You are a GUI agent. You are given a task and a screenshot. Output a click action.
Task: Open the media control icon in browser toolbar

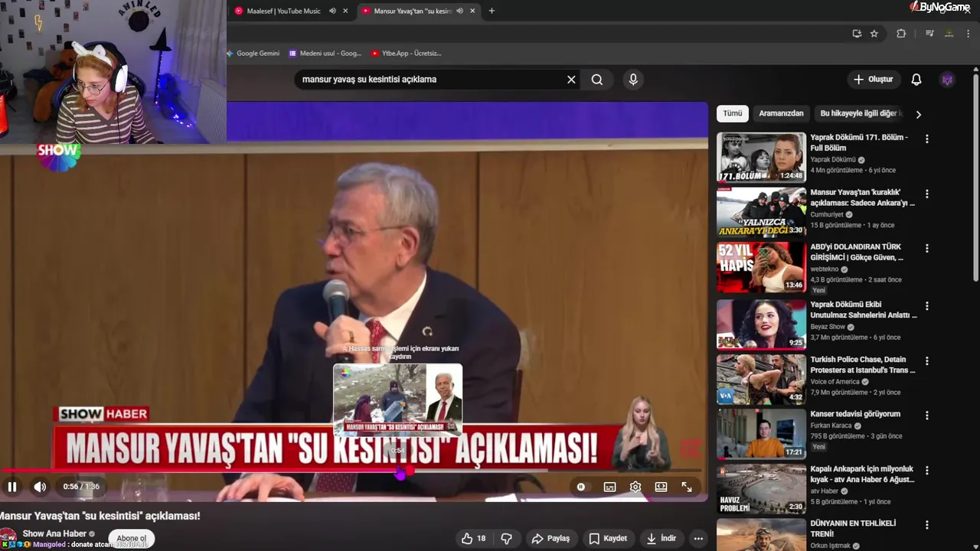point(929,34)
